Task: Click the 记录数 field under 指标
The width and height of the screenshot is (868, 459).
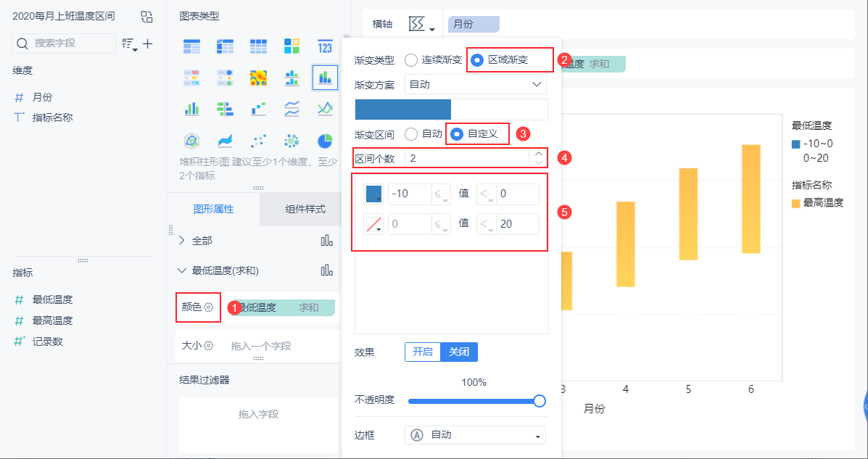Action: 48,342
